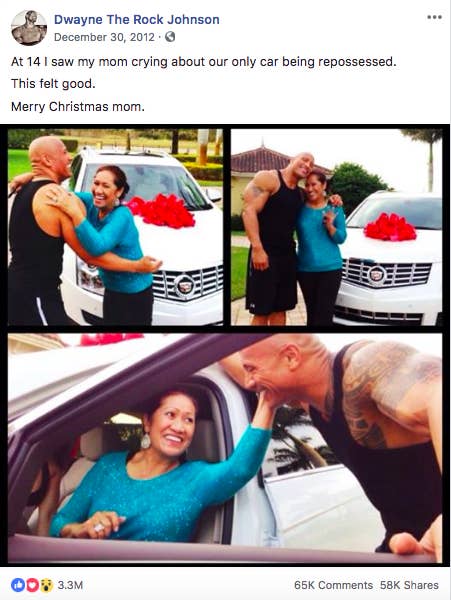Open the top-right posing photo by car
Image resolution: width=451 pixels, height=600 pixels.
[337, 227]
